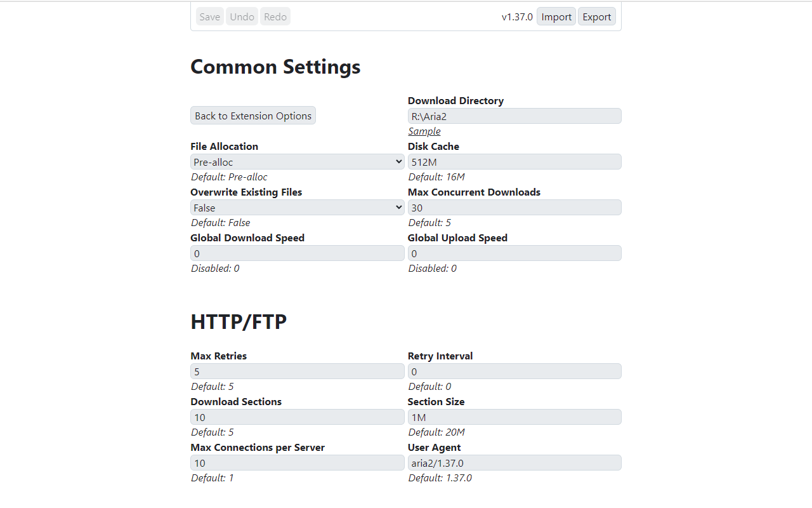Edit the Download Sections field
Screen dimensions: 812x508
pos(298,417)
